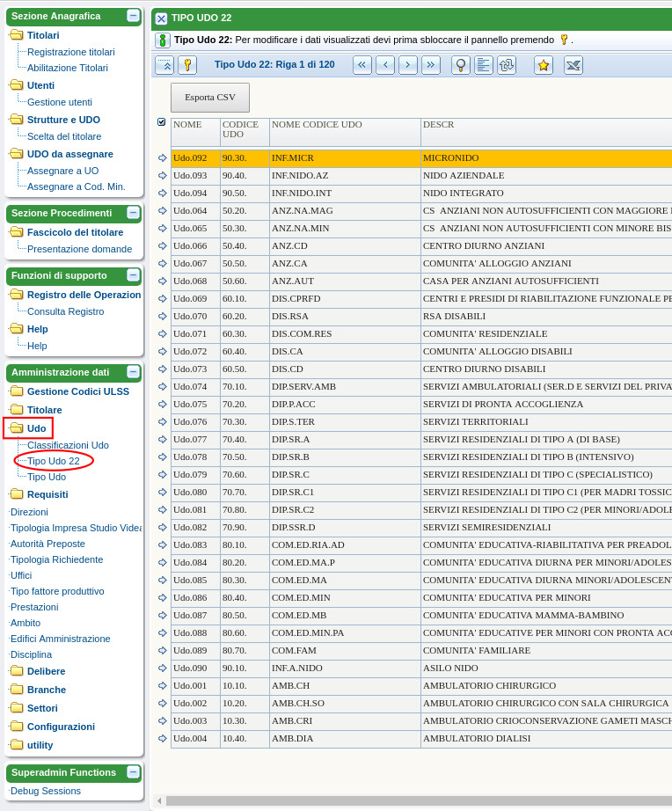Expand the Delibere folder
The image size is (672, 811).
pyautogui.click(x=17, y=671)
